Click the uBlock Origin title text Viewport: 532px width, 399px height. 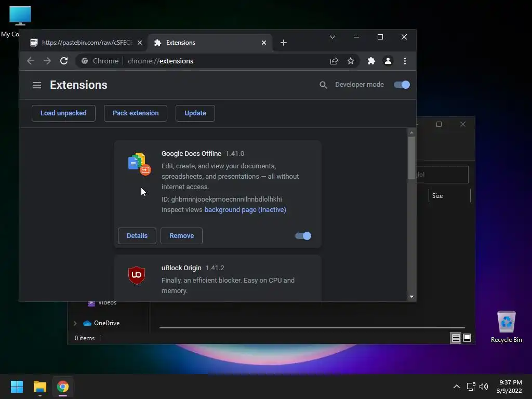181,268
